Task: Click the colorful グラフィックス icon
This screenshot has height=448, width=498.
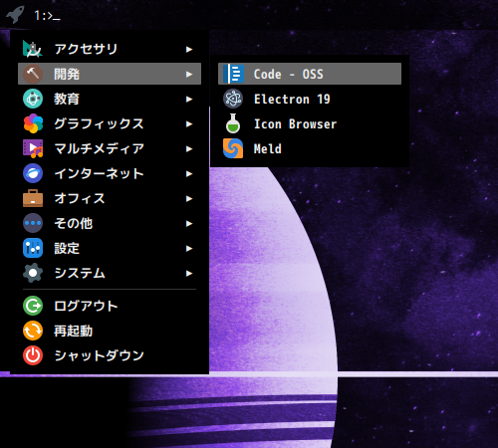Action: [33, 123]
